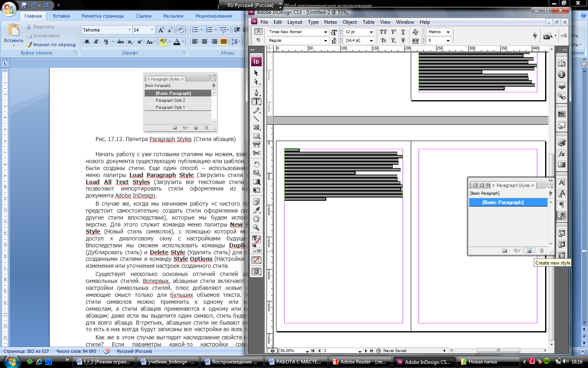Open the Effects fx panel icon
Image resolution: width=588 pixels, height=368 pixels.
[562, 154]
